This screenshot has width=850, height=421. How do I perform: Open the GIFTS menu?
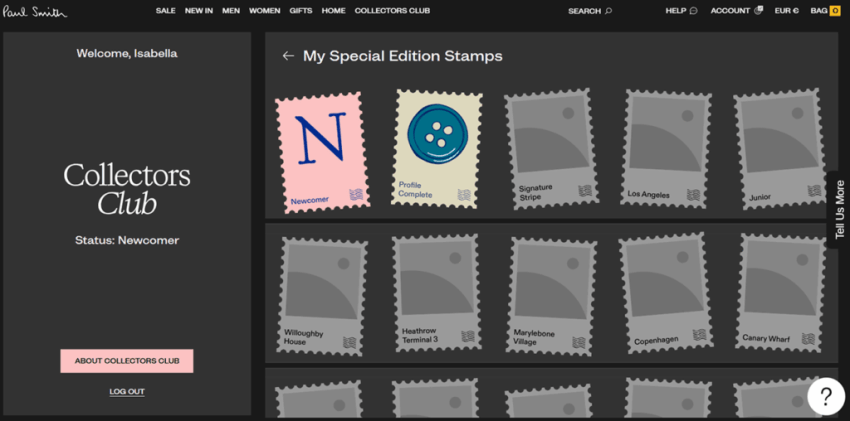[301, 11]
